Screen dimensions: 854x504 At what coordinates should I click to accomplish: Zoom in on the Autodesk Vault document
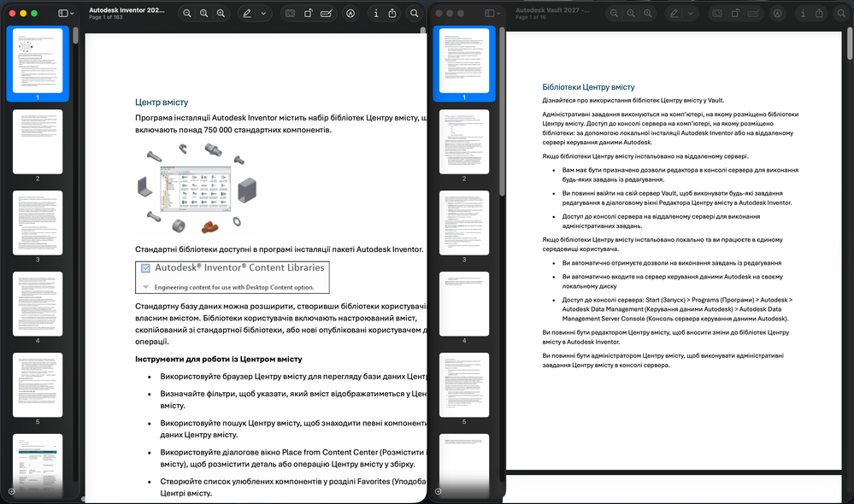[x=648, y=14]
